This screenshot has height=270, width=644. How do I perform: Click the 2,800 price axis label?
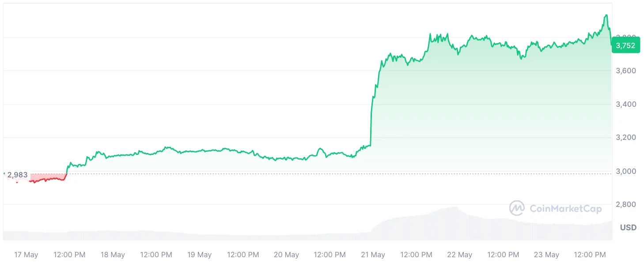pyautogui.click(x=626, y=204)
